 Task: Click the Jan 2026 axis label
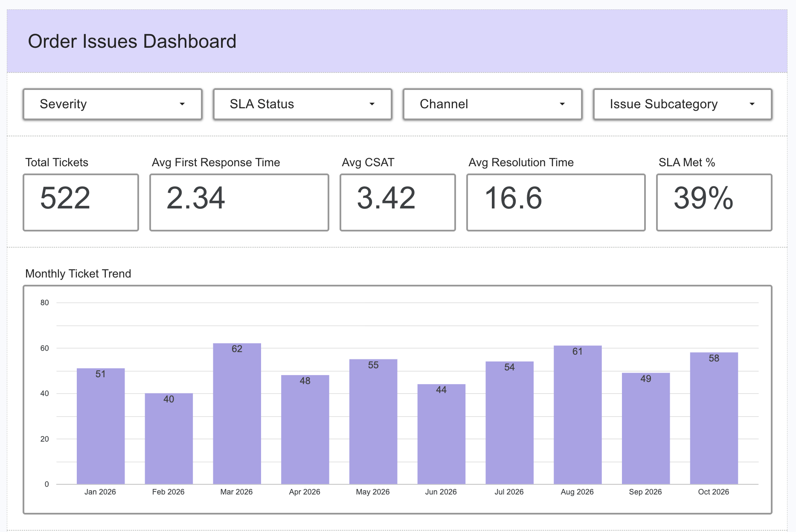(100, 492)
